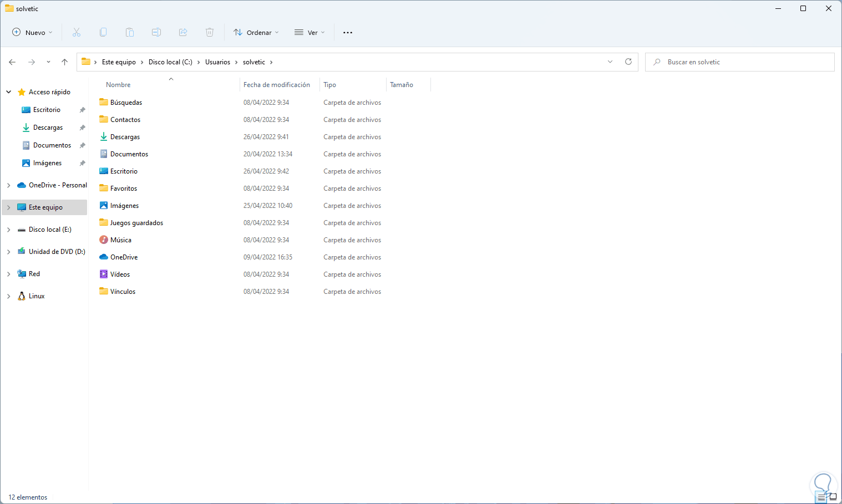Screen dimensions: 842x504
Task: Click the Copy icon in toolbar
Action: tap(103, 32)
